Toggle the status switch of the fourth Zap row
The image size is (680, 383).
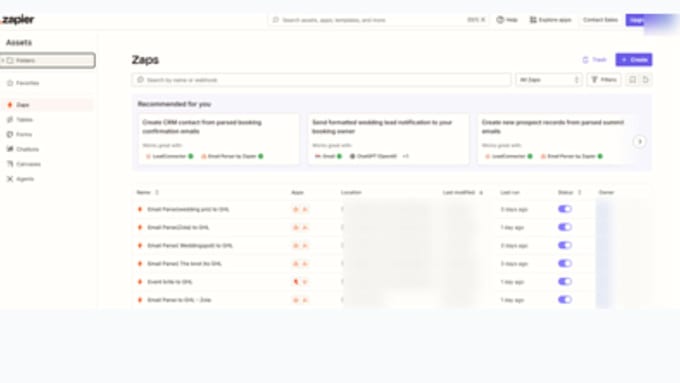point(565,263)
